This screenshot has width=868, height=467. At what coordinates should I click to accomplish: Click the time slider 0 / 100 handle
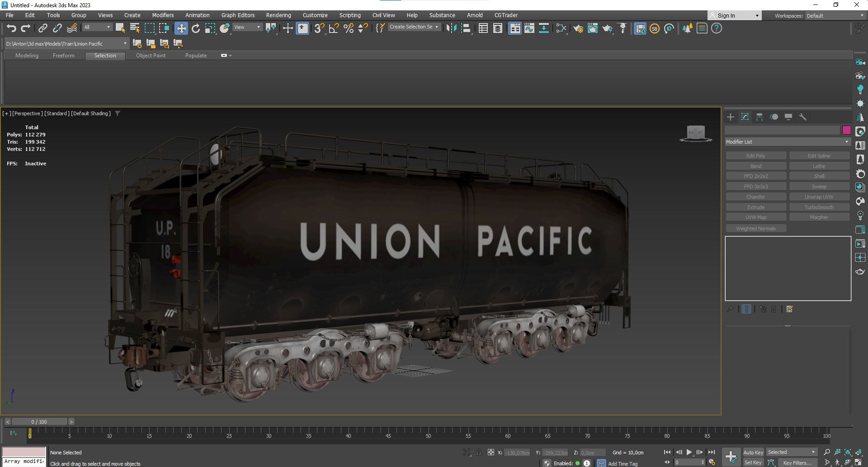coord(39,422)
